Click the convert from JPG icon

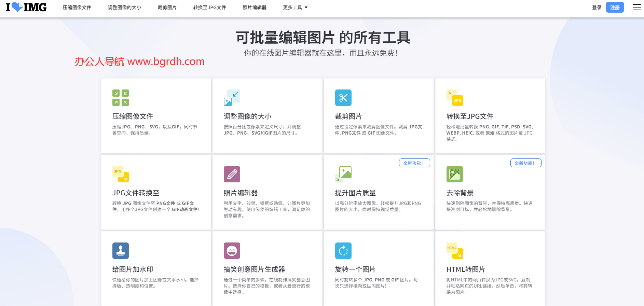(121, 174)
